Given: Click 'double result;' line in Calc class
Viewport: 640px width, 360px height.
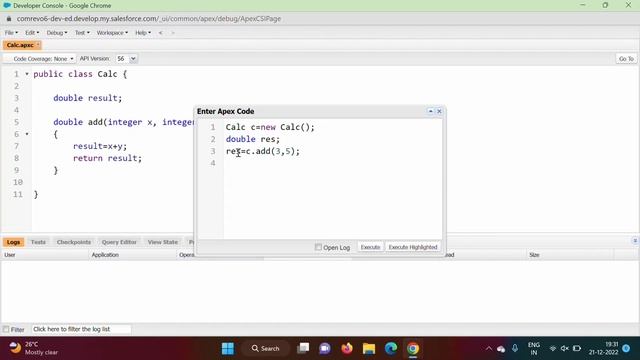Looking at the screenshot, I should pos(88,98).
